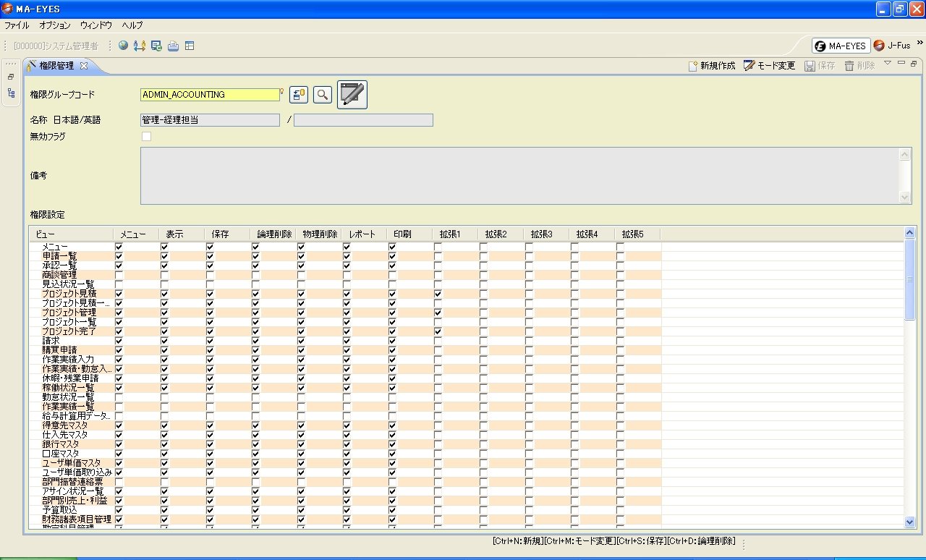Click the 備考 box scroll up arrow

[x=905, y=153]
